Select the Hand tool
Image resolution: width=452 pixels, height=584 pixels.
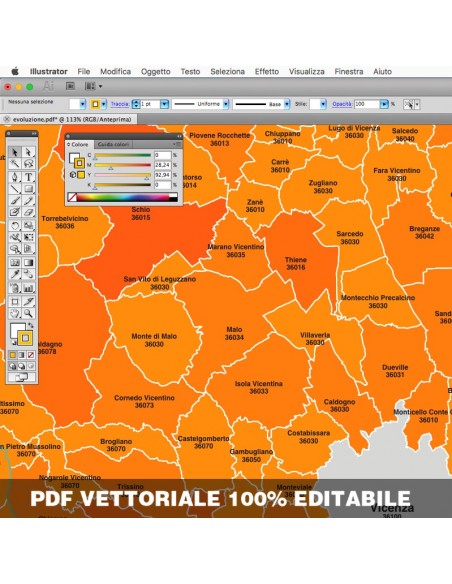point(15,313)
